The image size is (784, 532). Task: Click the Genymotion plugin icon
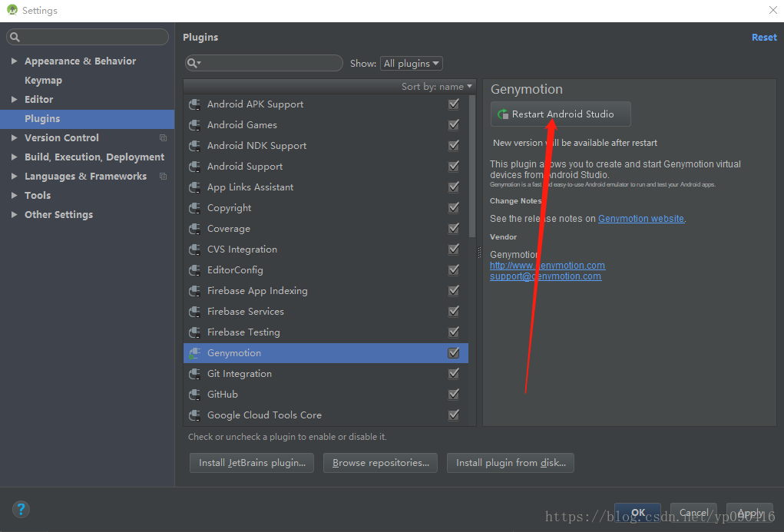(194, 353)
